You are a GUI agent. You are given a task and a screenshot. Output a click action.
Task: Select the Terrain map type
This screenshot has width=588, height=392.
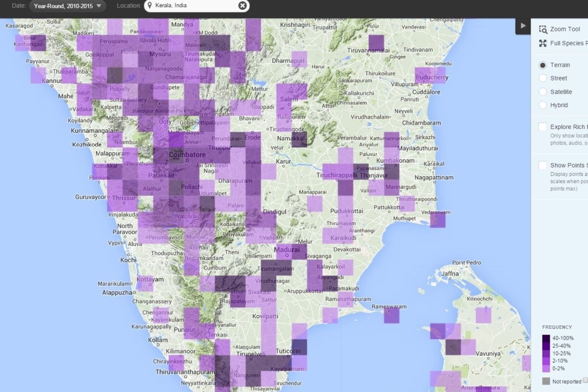542,65
